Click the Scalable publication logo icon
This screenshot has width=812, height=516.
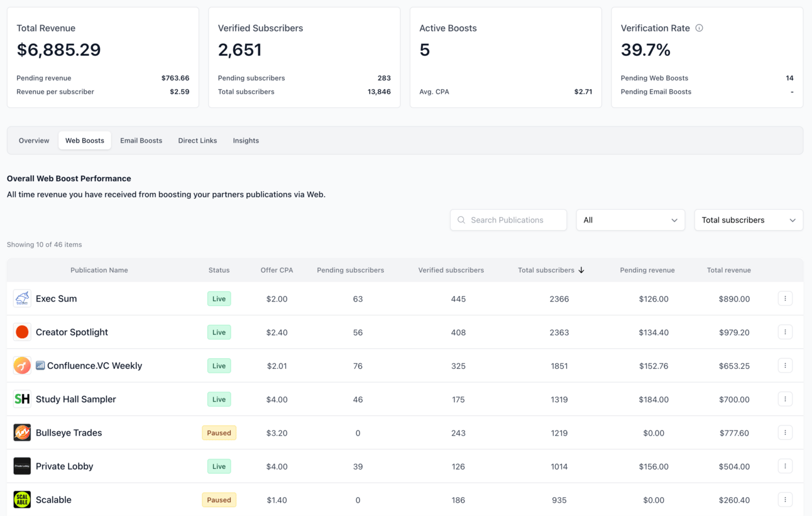(x=22, y=500)
